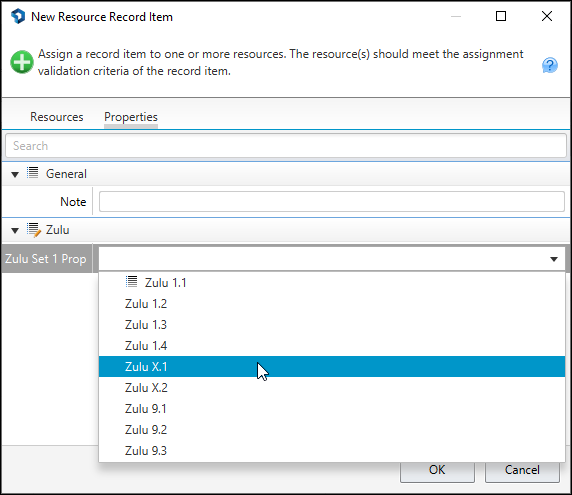Click the General section list icon

[32, 173]
